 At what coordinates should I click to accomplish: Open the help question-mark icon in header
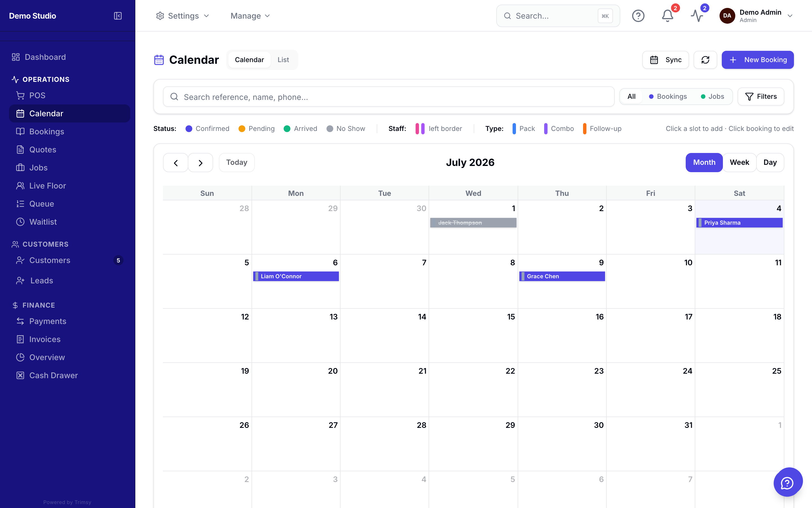(x=638, y=16)
